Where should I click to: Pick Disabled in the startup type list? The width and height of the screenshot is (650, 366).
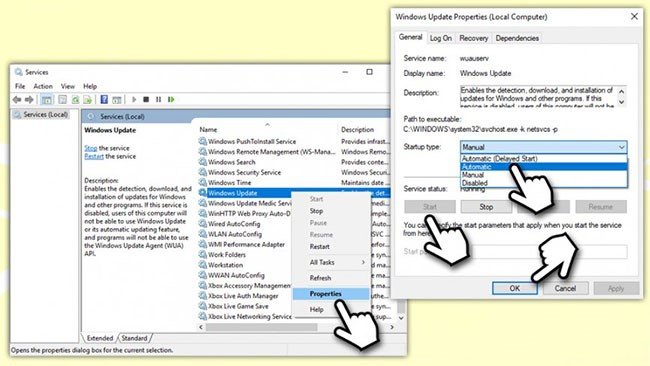[544, 183]
